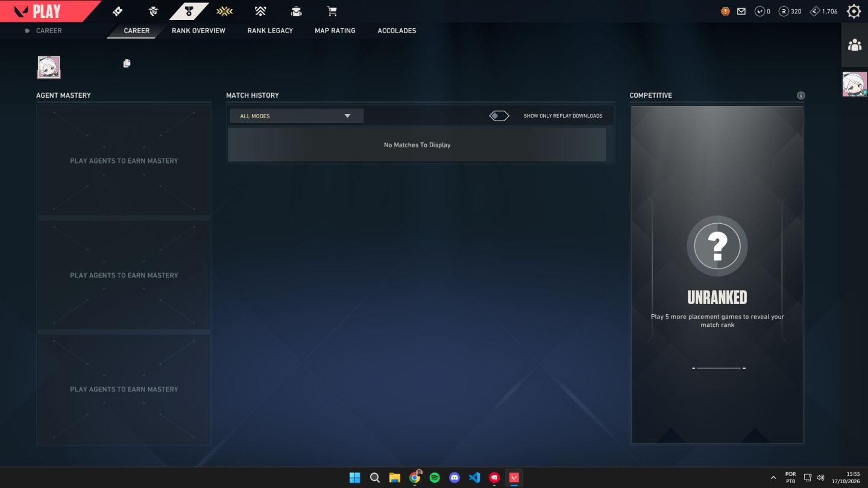868x488 pixels.
Task: Show hidden tray icons chevron
Action: [x=773, y=478]
